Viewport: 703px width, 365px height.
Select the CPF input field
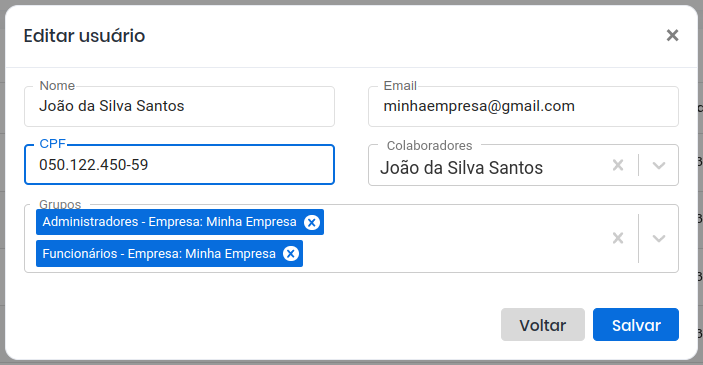point(179,165)
